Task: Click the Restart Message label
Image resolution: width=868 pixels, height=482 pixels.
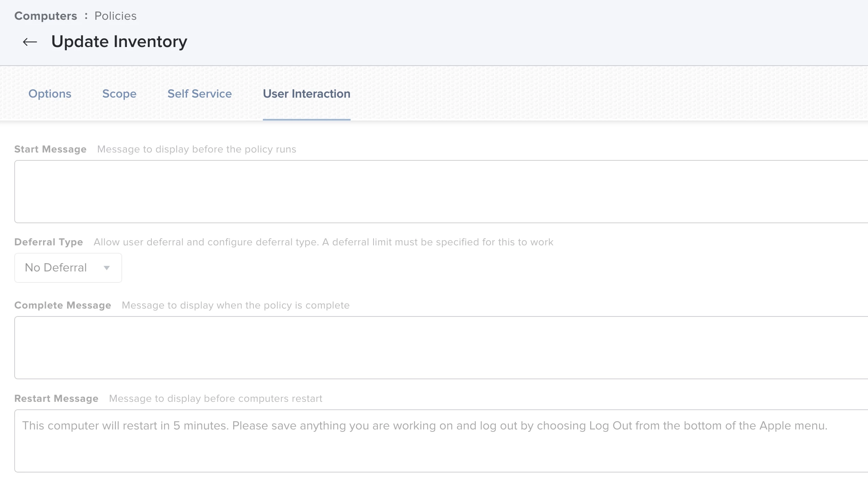Action: [56, 399]
